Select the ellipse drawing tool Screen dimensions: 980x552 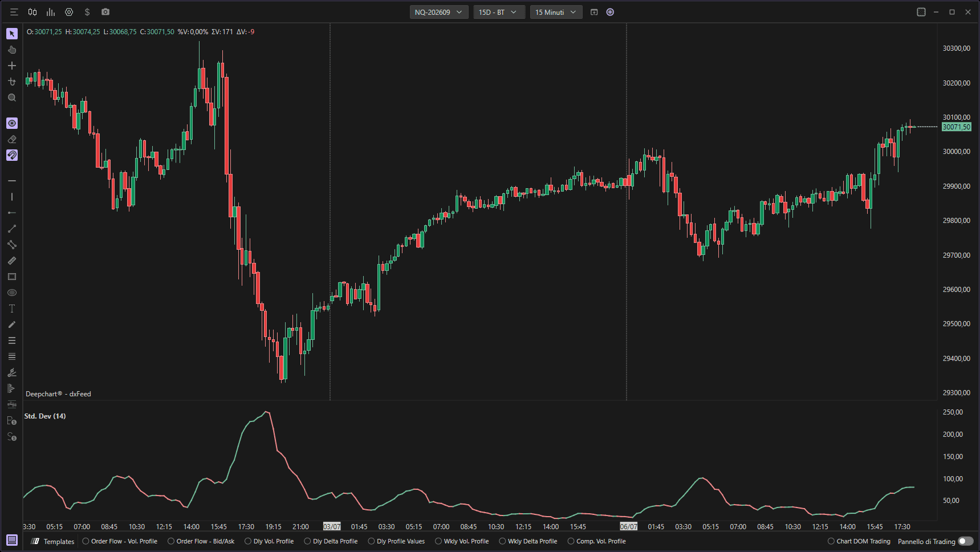[x=12, y=293]
